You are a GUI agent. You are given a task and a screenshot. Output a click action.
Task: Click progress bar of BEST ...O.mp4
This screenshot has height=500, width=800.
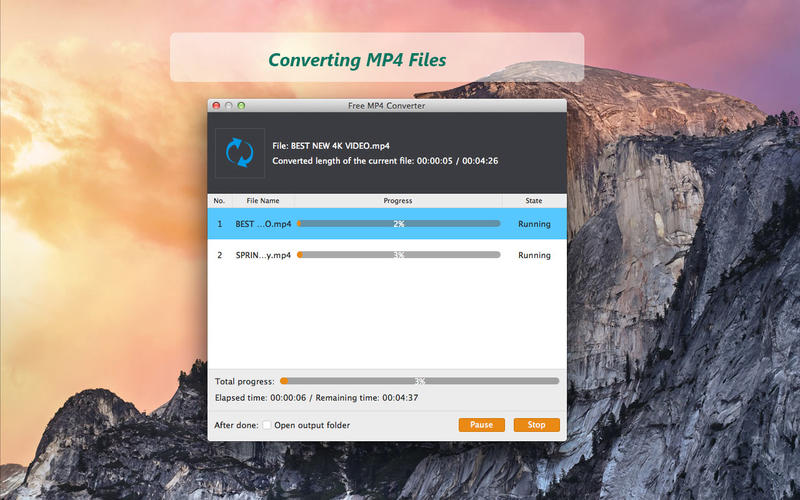click(398, 223)
